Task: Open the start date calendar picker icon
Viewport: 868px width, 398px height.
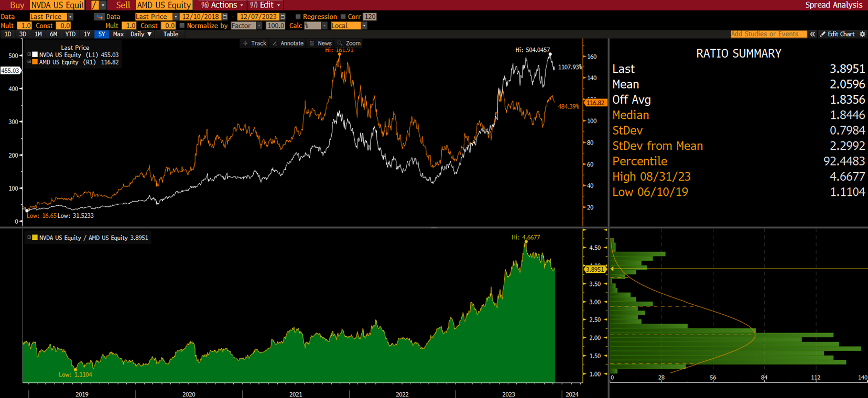Action: 225,17
